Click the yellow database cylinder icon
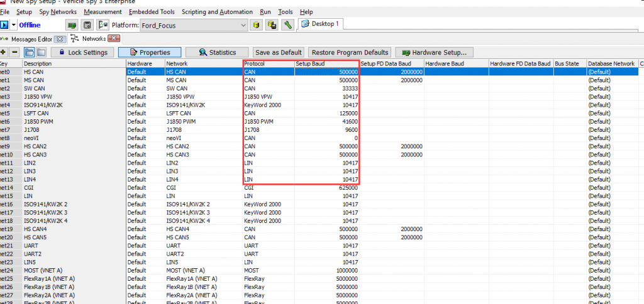This screenshot has height=304, width=644. (256, 25)
